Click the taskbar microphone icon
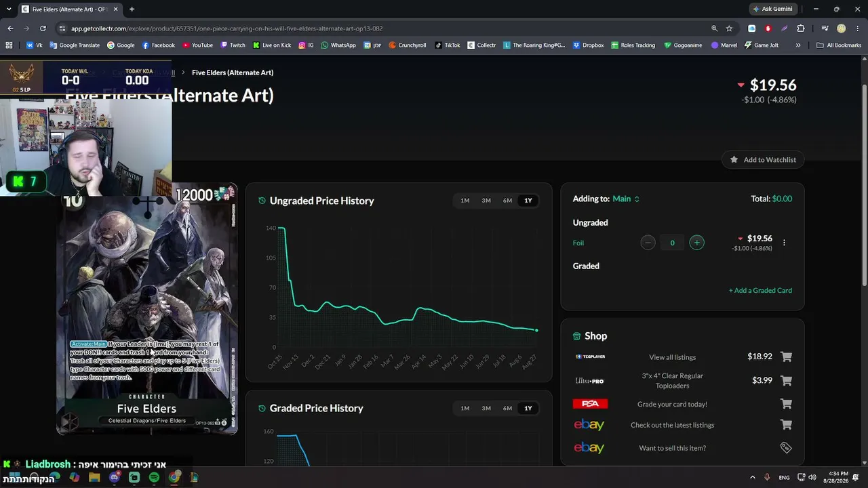This screenshot has height=488, width=868. pyautogui.click(x=767, y=477)
